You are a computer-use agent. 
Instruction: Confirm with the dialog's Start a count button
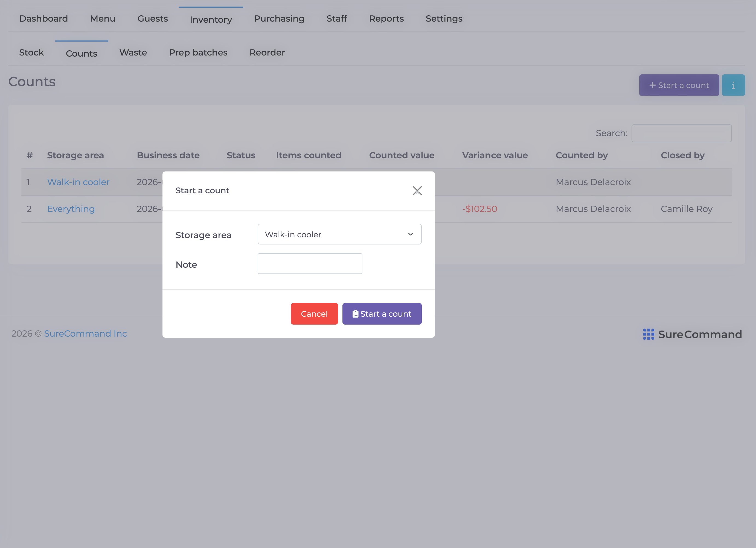pos(382,314)
